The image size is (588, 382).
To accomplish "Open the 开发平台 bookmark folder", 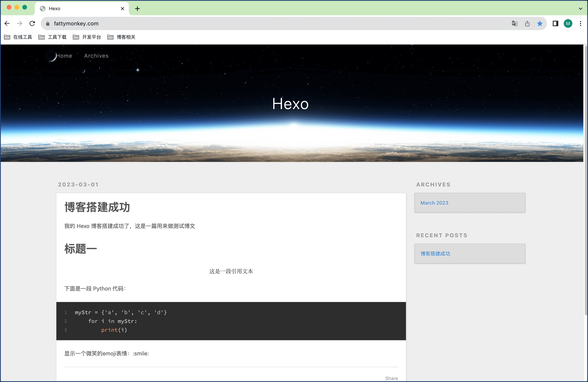I will (87, 37).
